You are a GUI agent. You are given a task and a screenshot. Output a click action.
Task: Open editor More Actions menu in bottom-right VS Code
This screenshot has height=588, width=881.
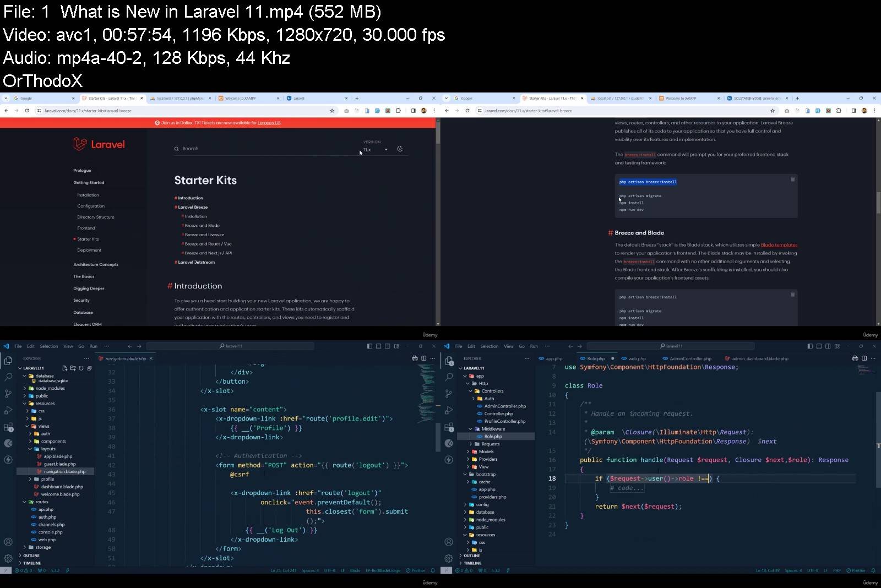point(873,358)
